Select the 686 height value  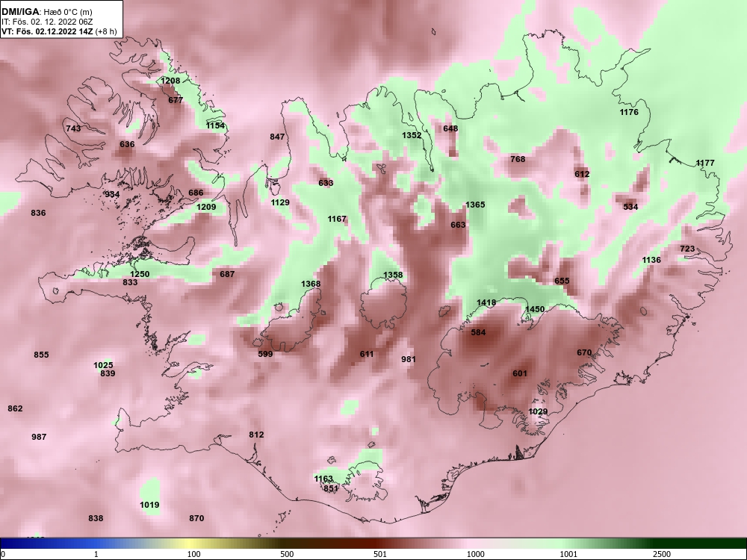[196, 193]
